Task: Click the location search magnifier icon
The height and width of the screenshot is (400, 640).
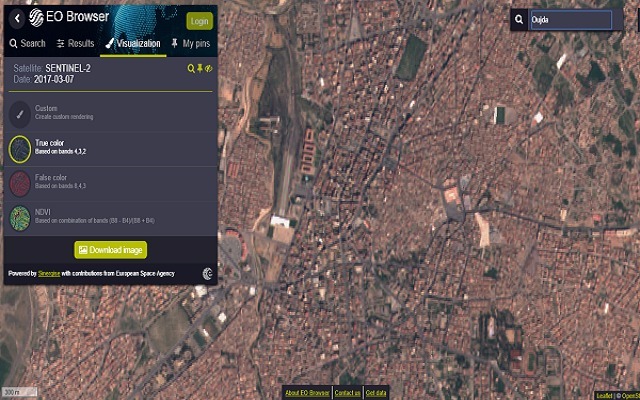Action: click(518, 19)
